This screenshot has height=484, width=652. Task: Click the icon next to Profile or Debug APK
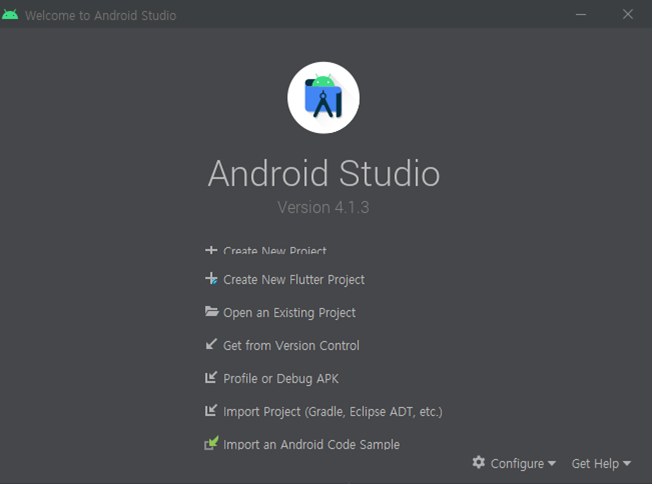click(211, 377)
